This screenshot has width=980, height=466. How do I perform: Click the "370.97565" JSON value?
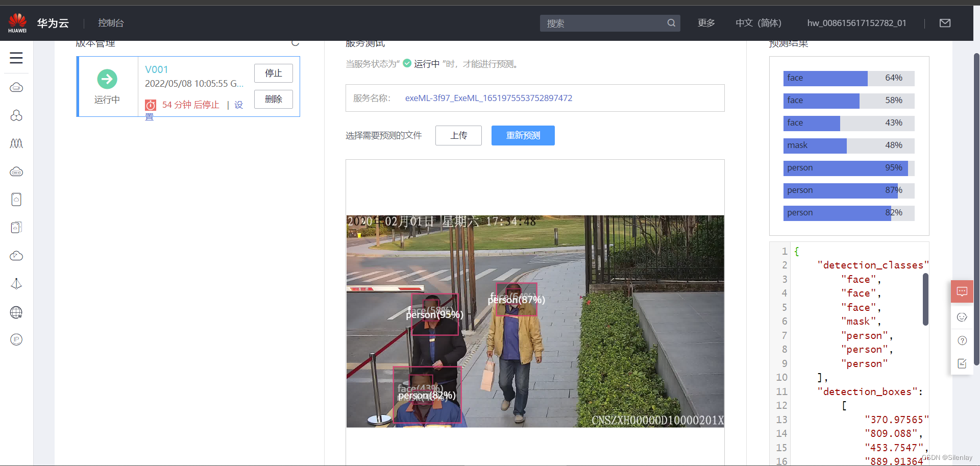click(897, 420)
